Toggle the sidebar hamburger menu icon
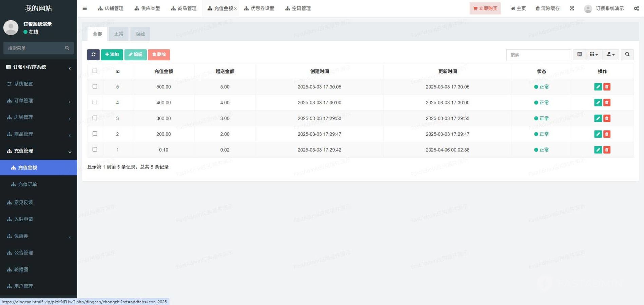Viewport: 644px width, 305px height. 85,8
